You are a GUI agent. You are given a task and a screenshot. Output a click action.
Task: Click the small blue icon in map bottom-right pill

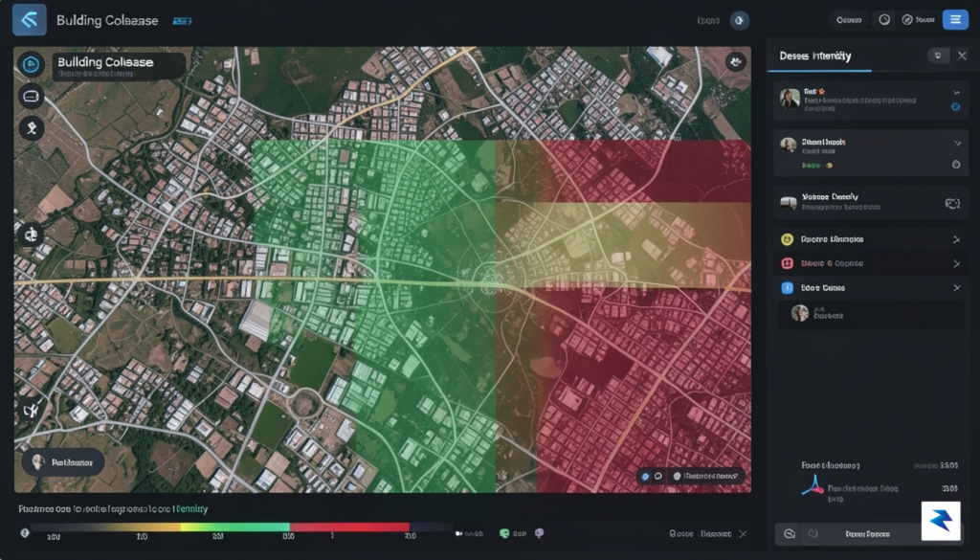point(646,477)
